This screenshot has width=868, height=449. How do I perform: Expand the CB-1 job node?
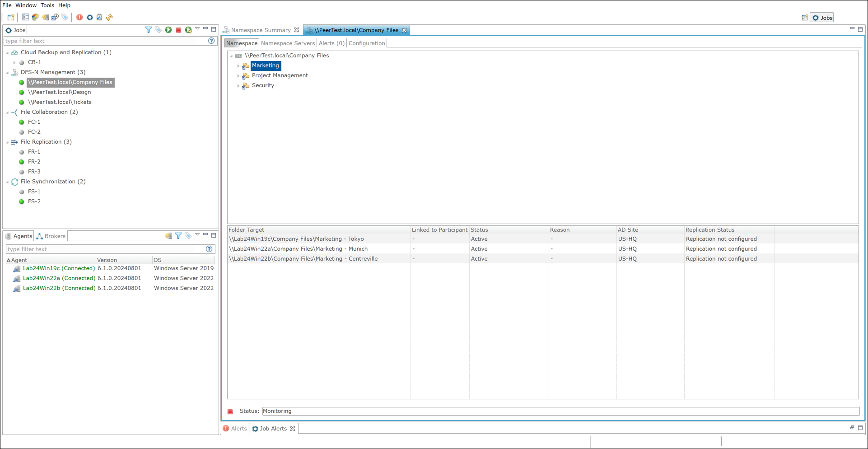[14, 62]
